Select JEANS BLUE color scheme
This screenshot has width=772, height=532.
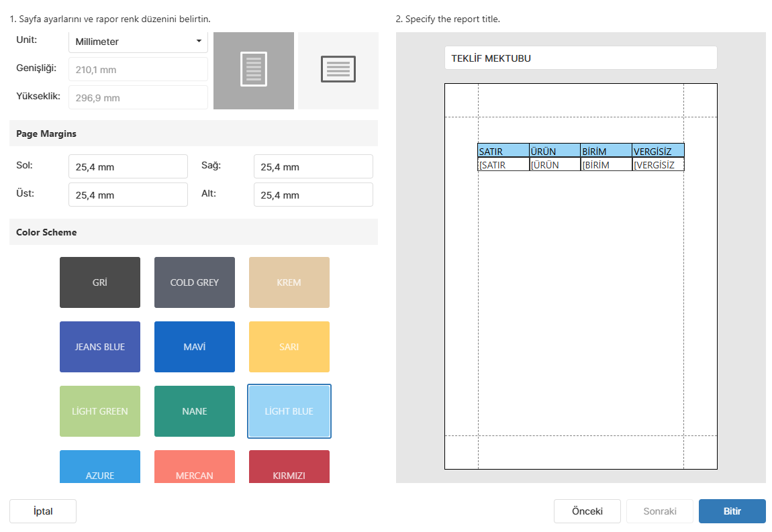coord(100,347)
